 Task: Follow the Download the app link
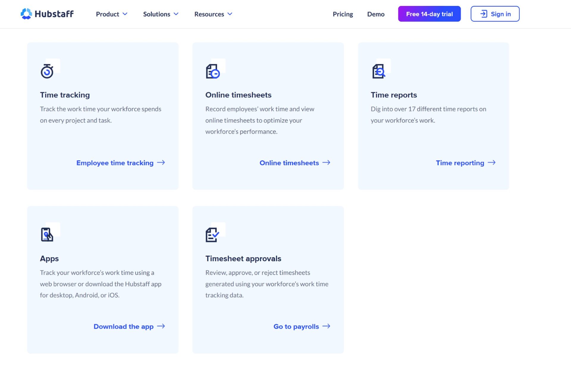(123, 326)
